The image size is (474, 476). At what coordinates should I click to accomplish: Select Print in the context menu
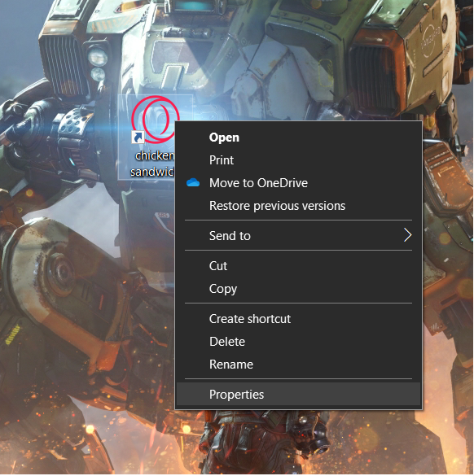298,160
